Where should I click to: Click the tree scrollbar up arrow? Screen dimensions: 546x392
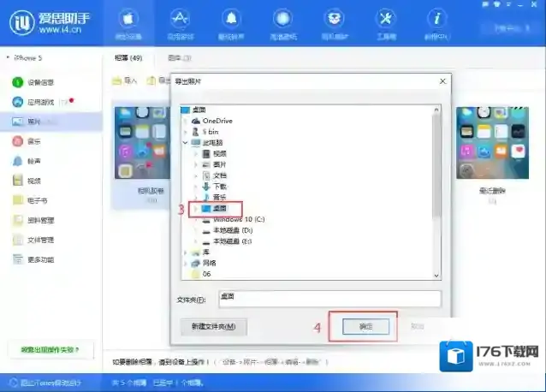click(436, 110)
